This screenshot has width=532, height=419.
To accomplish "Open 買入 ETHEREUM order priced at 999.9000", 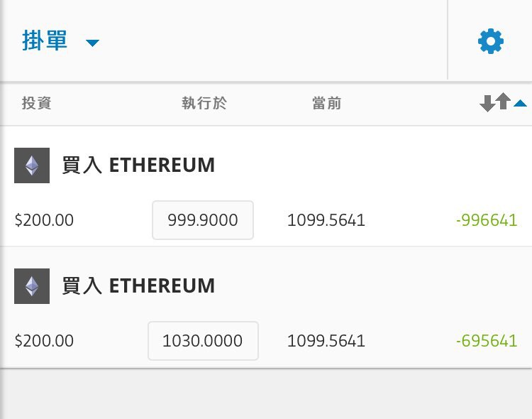I will [x=139, y=165].
